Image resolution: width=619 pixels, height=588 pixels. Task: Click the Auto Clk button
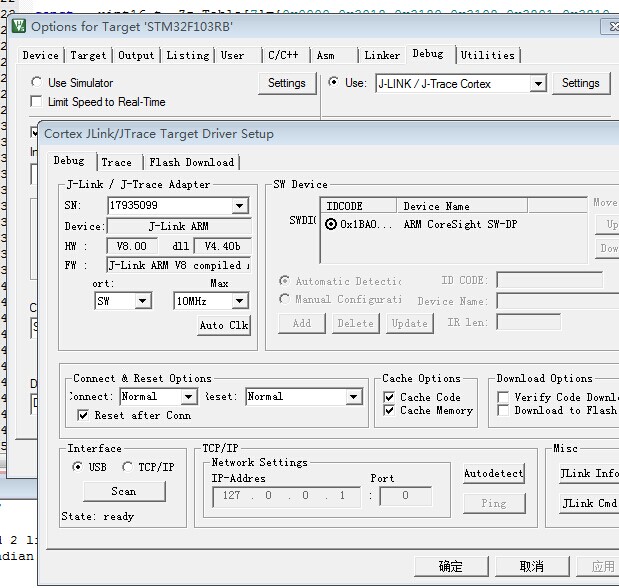[224, 325]
